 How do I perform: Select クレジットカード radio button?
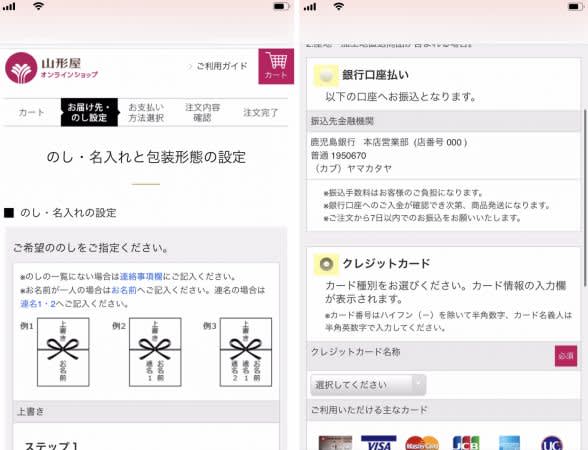pos(326,264)
